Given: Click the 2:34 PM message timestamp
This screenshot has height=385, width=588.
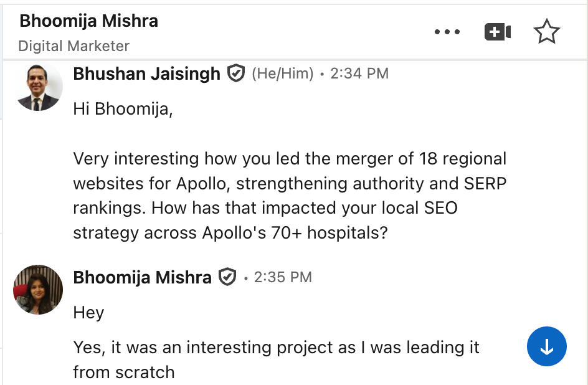Looking at the screenshot, I should click(359, 74).
